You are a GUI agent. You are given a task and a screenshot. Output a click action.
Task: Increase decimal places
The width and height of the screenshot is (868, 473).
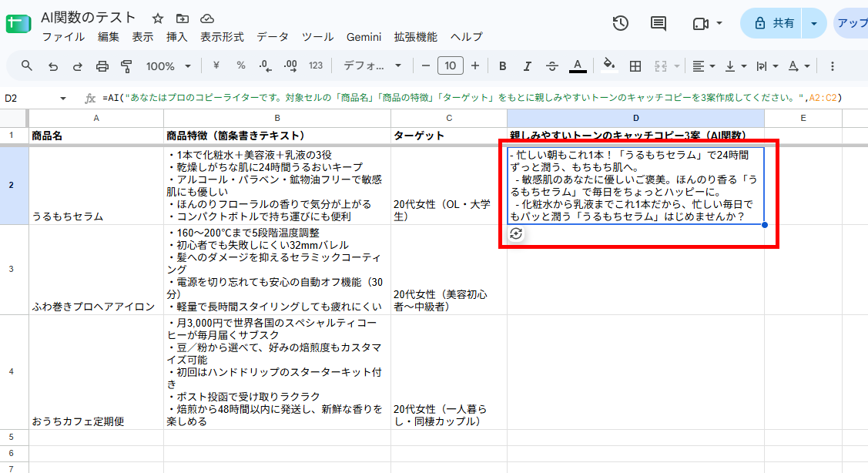point(290,66)
